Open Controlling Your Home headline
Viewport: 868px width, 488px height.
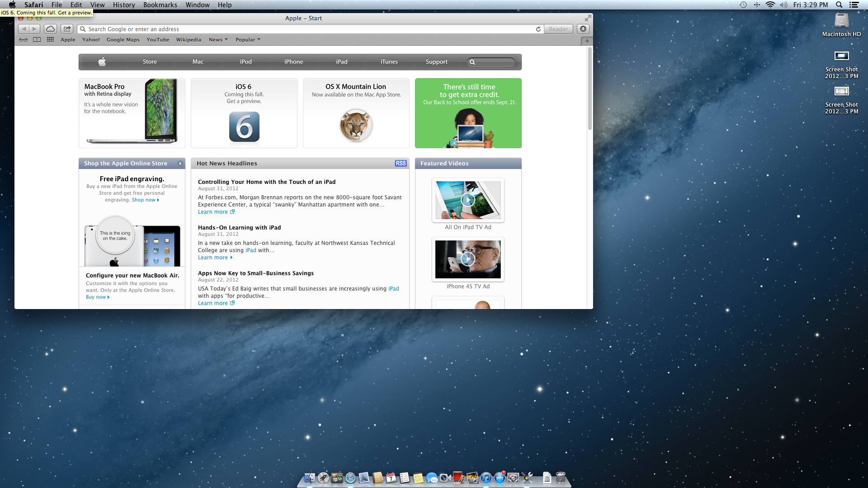pyautogui.click(x=267, y=182)
